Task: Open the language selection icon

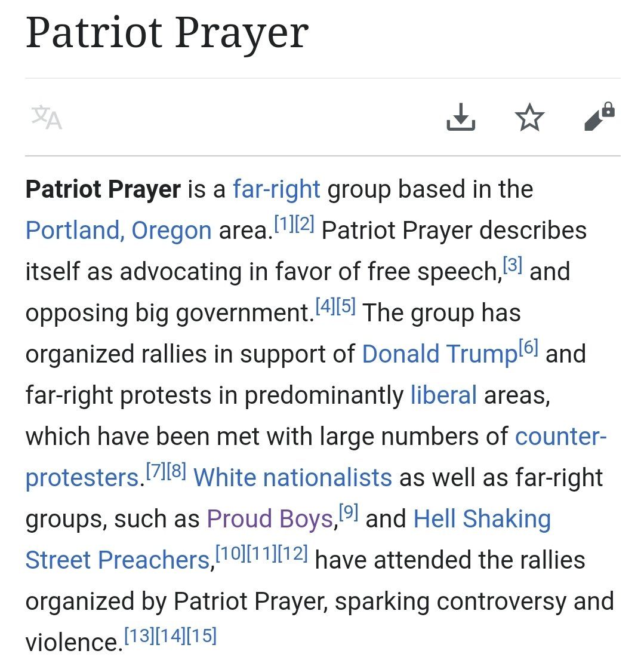Action: (47, 117)
